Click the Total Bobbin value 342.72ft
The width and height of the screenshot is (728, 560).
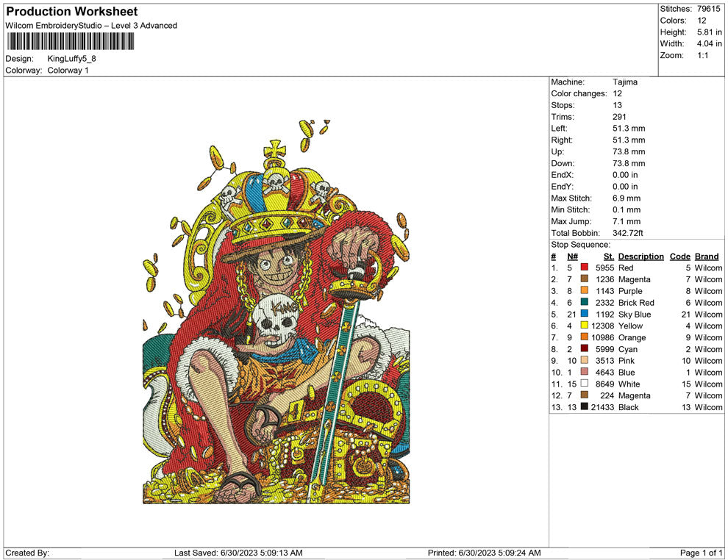point(628,233)
